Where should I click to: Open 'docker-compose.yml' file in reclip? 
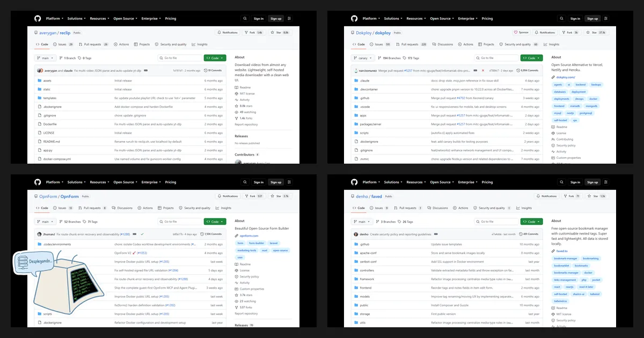tap(57, 159)
